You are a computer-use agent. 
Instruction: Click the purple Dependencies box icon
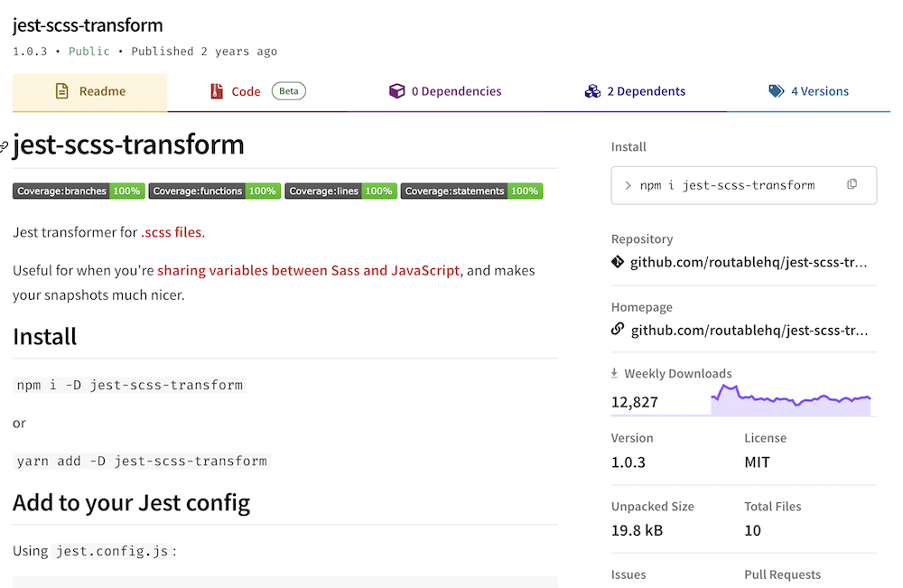point(396,91)
